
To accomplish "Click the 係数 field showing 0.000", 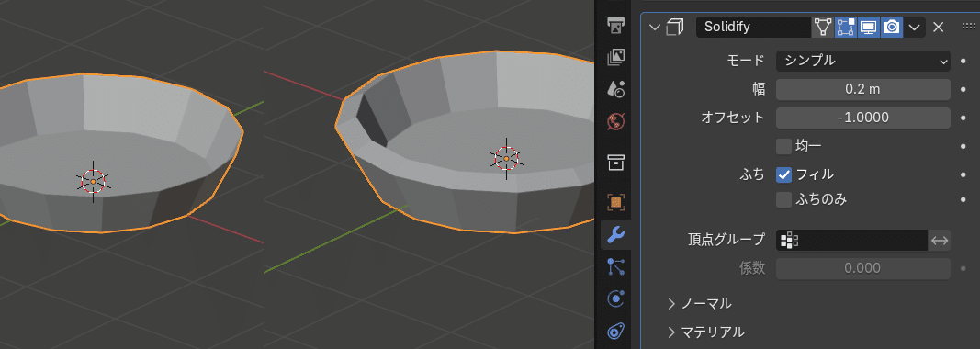I will pos(863,268).
